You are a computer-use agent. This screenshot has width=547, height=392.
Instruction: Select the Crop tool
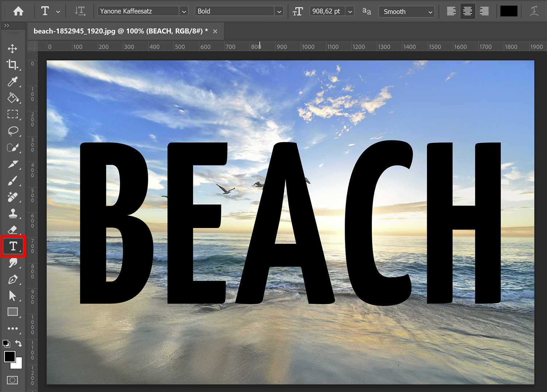pyautogui.click(x=13, y=65)
